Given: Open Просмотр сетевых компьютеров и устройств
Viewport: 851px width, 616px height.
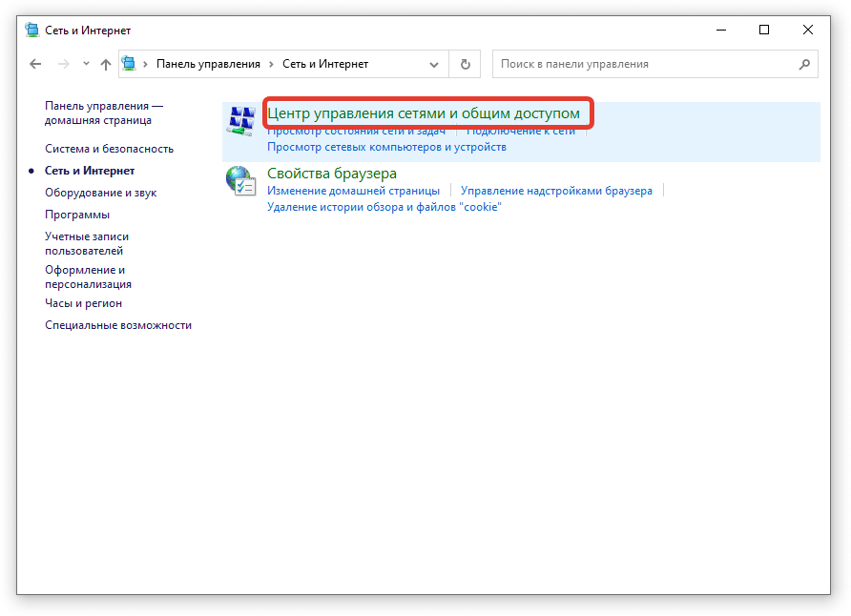Looking at the screenshot, I should [x=386, y=147].
